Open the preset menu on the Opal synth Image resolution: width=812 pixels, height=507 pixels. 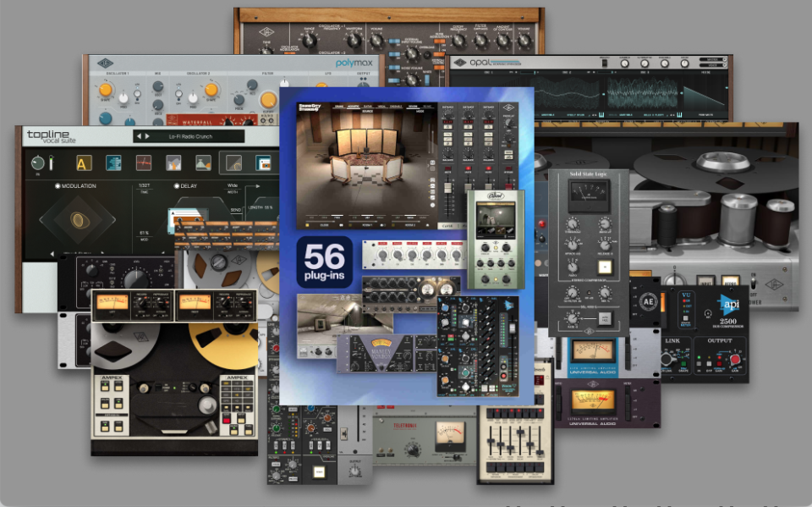coord(711,59)
